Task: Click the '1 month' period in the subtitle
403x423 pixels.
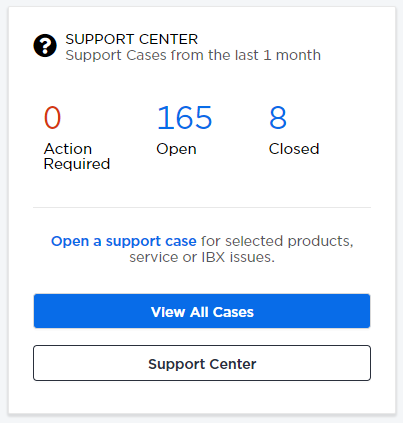Action: 292,55
